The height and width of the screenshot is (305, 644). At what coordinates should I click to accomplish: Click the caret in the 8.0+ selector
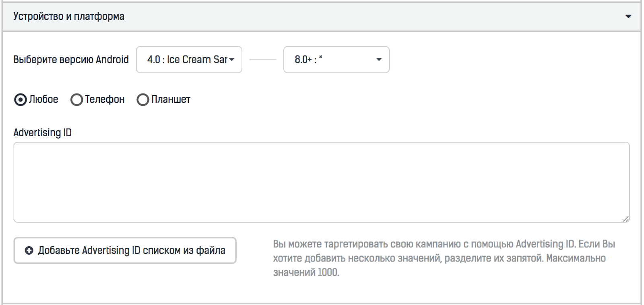tap(379, 60)
